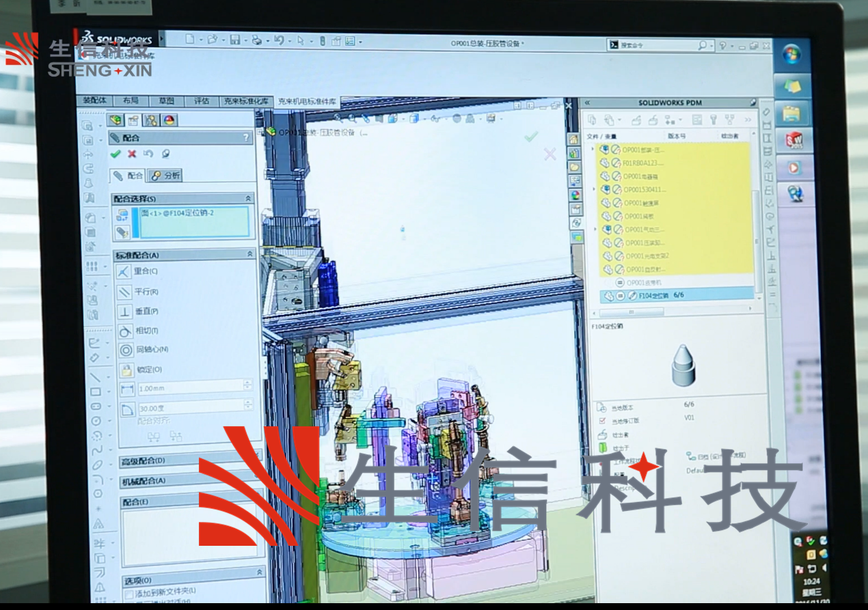Viewport: 868px width, 610px height.
Task: Open the Windows Start button
Action: coord(791,55)
